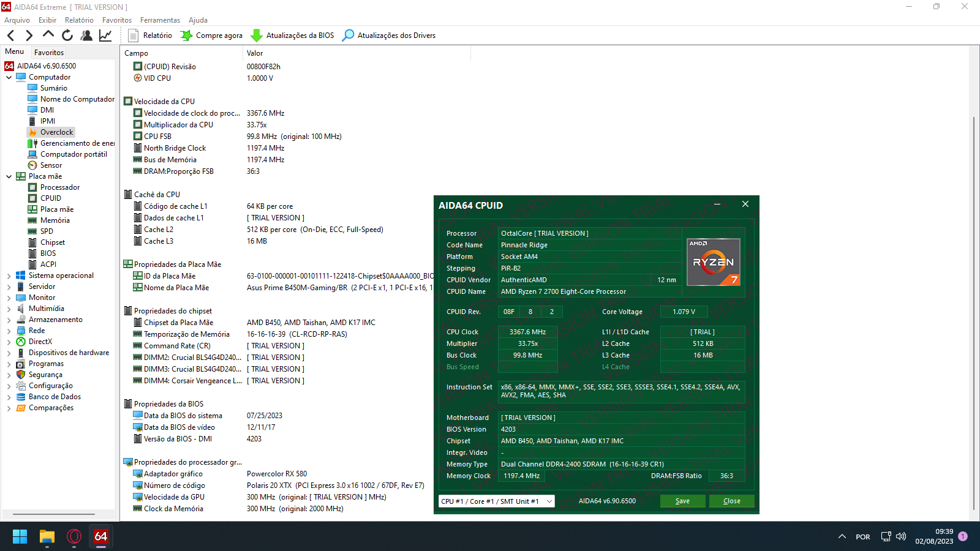This screenshot has width=980, height=551.
Task: Select Sensor item in the tree
Action: pyautogui.click(x=51, y=165)
